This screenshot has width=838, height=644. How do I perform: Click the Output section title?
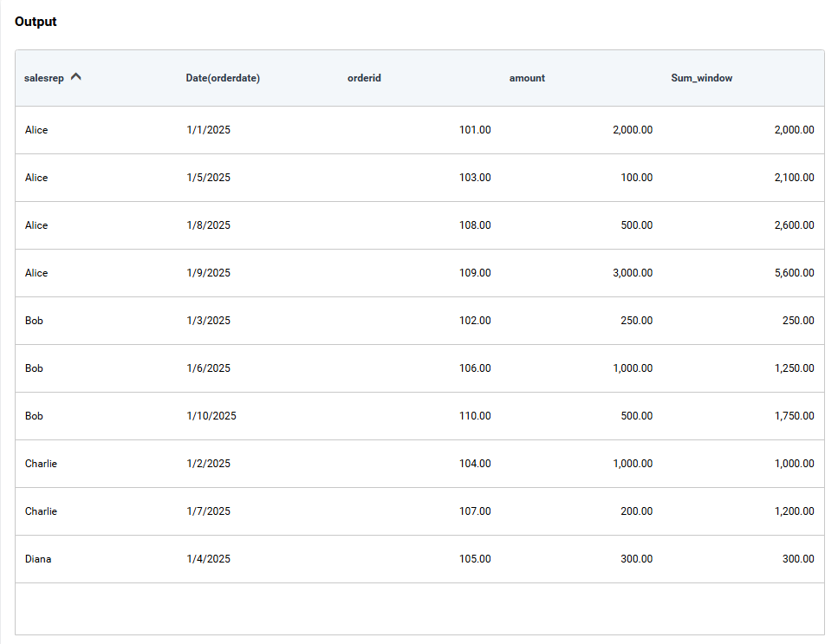[x=36, y=22]
